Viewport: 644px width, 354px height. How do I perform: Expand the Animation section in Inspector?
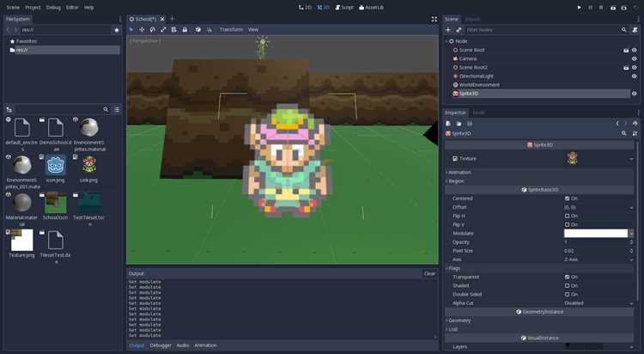459,172
